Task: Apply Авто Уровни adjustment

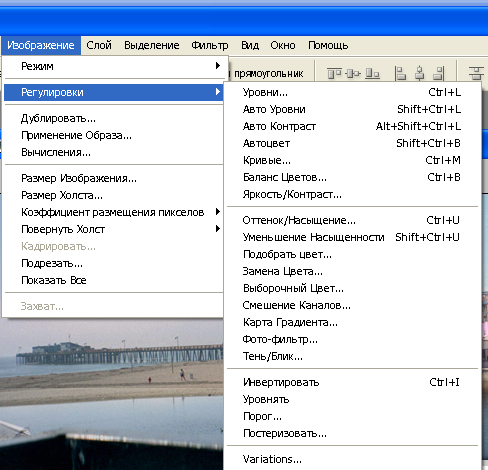Action: (353, 109)
